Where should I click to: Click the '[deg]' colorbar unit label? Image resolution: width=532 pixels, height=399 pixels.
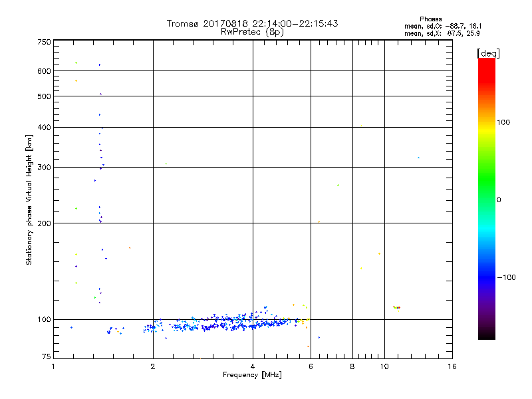pyautogui.click(x=488, y=53)
